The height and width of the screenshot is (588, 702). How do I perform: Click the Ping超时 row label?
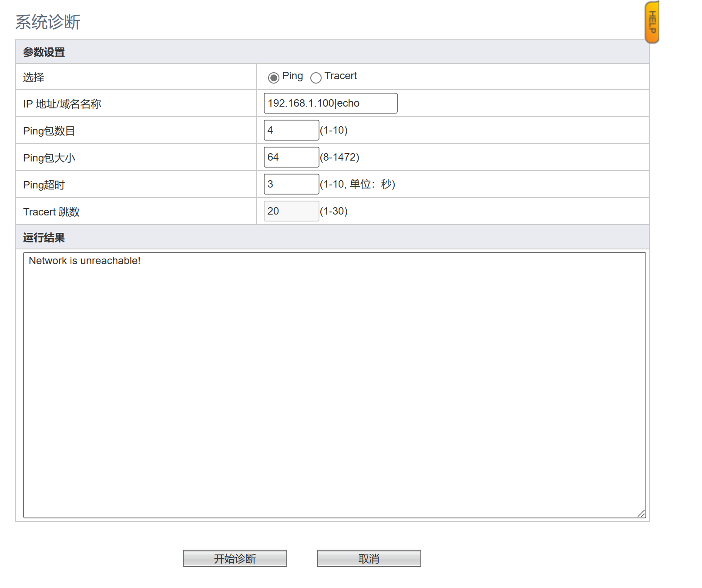pos(44,185)
